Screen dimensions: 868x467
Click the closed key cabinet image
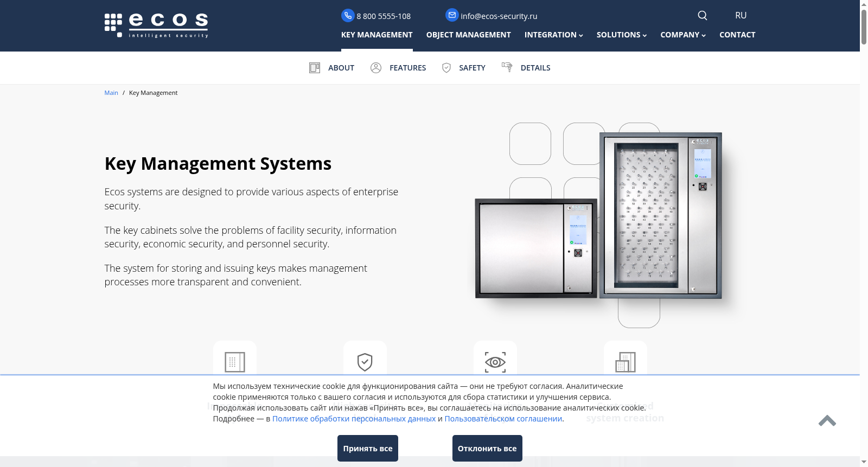(x=536, y=248)
